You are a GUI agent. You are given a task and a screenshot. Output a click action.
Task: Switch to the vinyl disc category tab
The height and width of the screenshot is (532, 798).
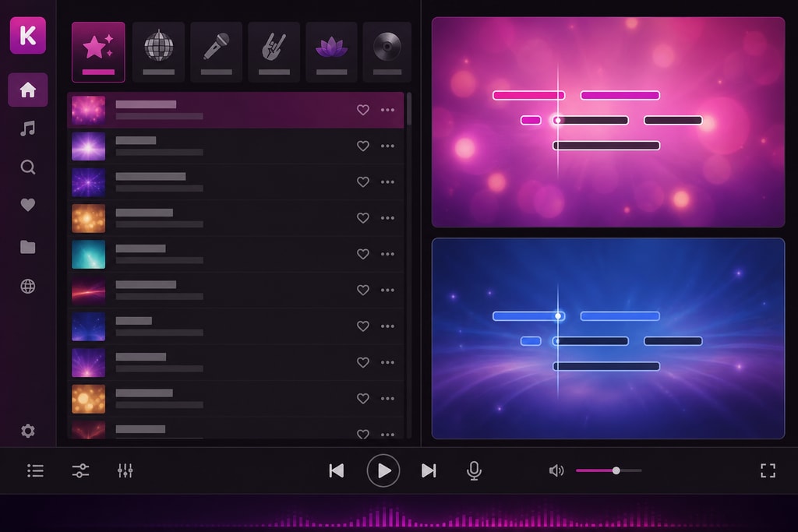pyautogui.click(x=387, y=52)
